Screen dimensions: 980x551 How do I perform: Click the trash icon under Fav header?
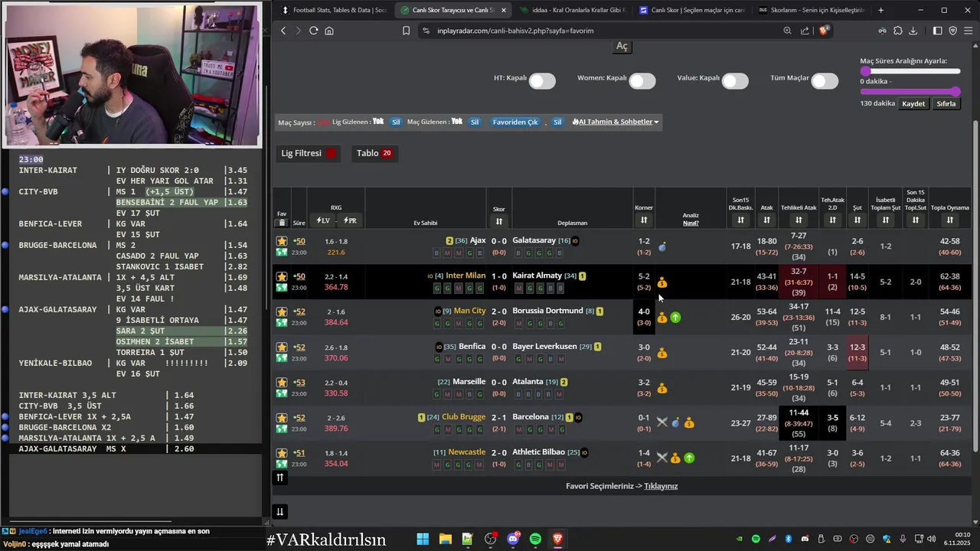(282, 223)
